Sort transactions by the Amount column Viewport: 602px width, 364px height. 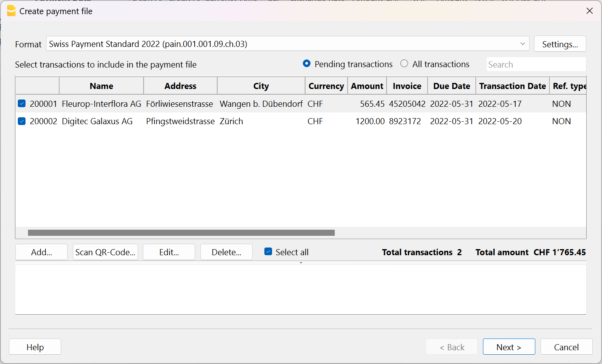[367, 85]
